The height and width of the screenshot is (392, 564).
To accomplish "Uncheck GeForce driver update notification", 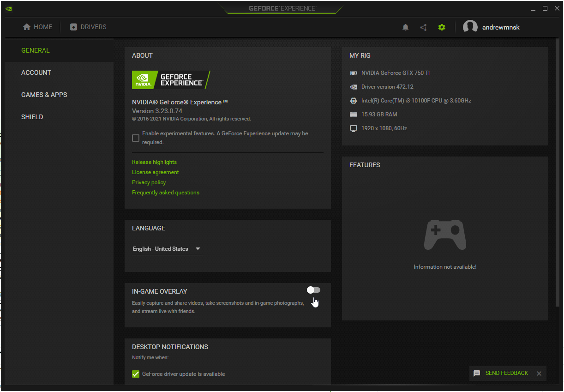I will pos(136,374).
